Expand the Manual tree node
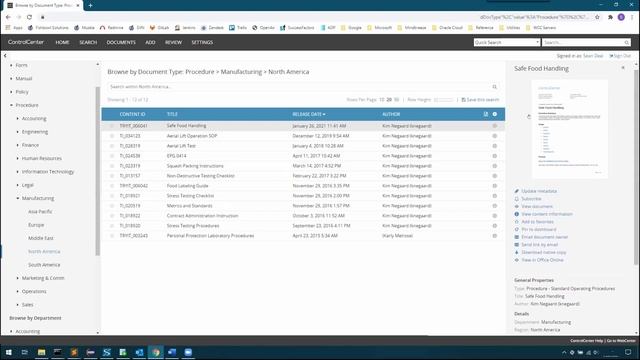640x360 pixels. point(11,78)
